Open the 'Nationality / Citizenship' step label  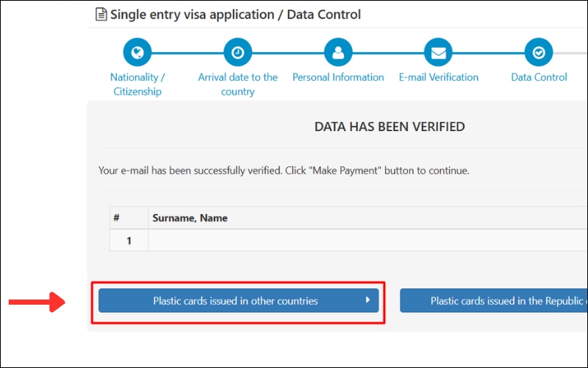(137, 84)
